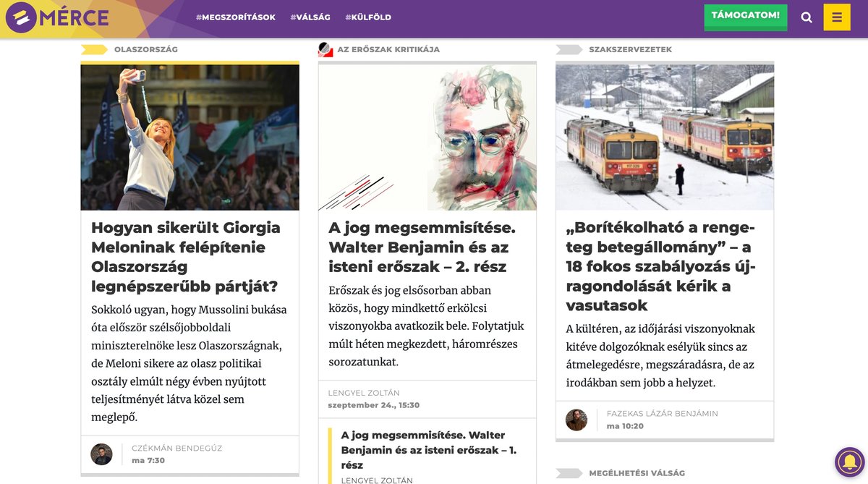Click the snowy trains article photo
The width and height of the screenshot is (868, 484).
665,137
